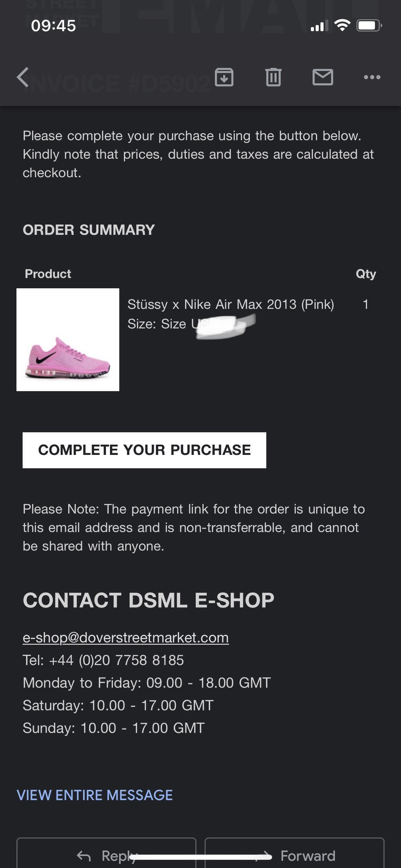Tap the ORDER SUMMARY heading
The height and width of the screenshot is (868, 401).
click(x=89, y=230)
